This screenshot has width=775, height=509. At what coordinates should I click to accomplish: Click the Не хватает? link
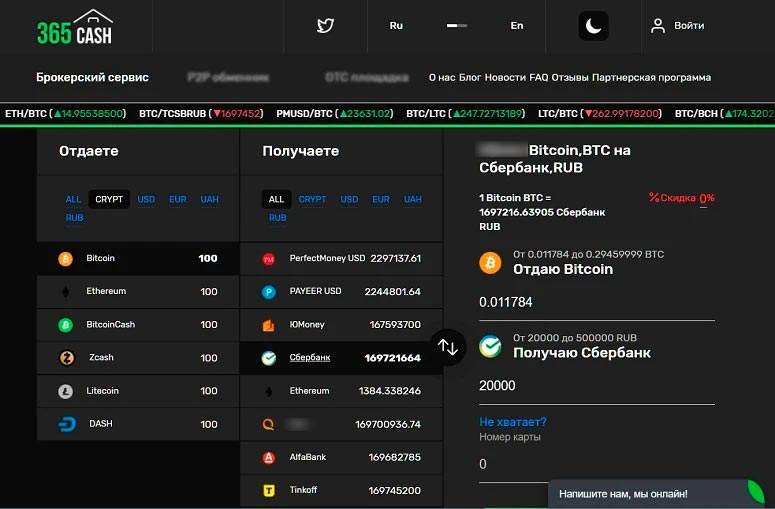[512, 422]
